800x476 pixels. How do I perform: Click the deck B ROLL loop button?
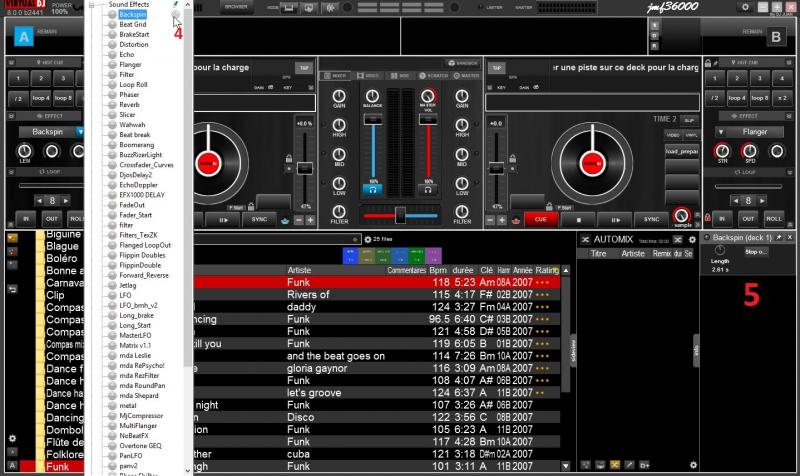click(x=773, y=217)
